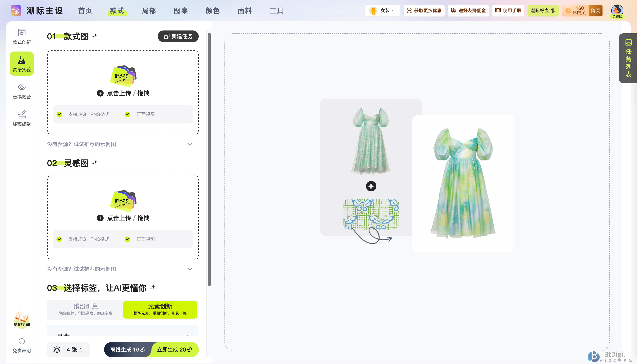Switch to the 图案 top menu tab

coord(181,11)
